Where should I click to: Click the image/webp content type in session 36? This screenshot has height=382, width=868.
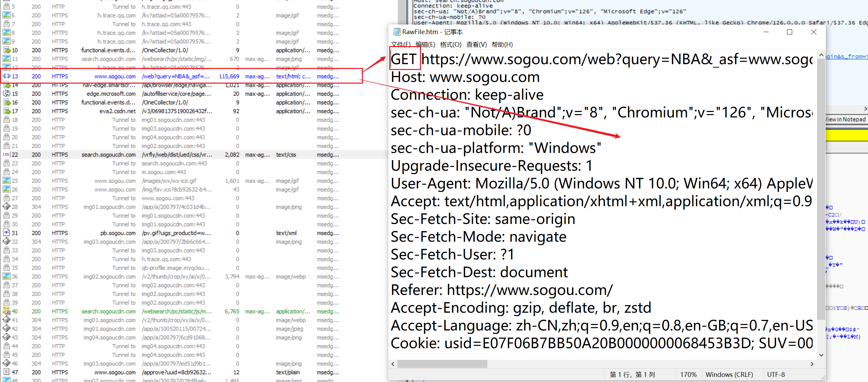(291, 276)
